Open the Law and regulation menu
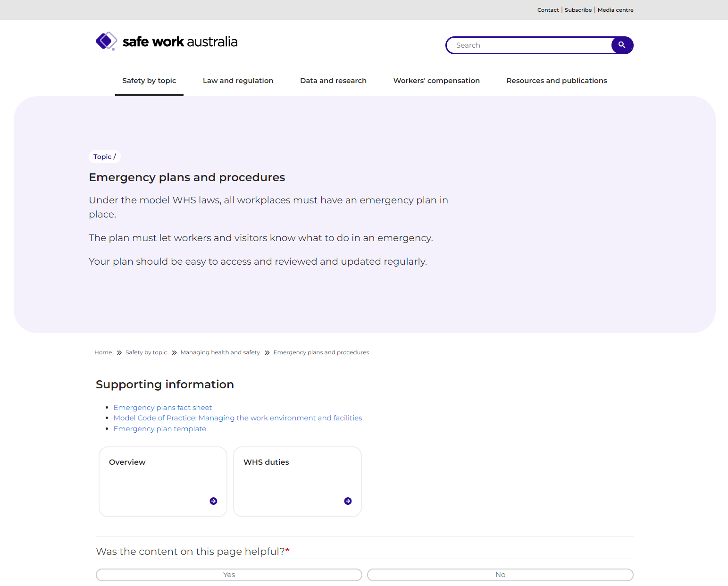728x586 pixels. [238, 81]
